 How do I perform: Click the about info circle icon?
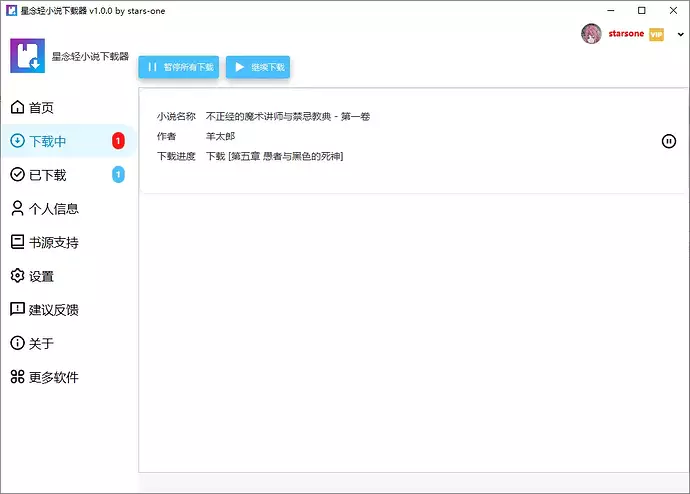[17, 343]
